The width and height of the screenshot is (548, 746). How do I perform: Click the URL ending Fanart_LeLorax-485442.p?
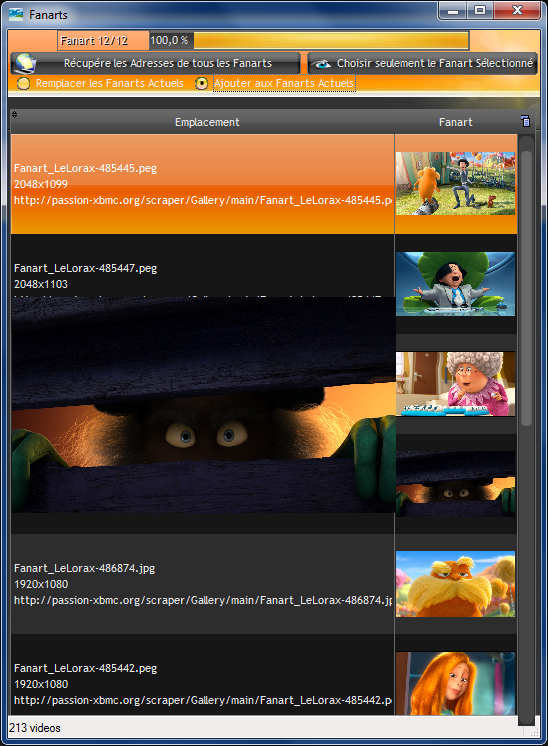pyautogui.click(x=203, y=700)
